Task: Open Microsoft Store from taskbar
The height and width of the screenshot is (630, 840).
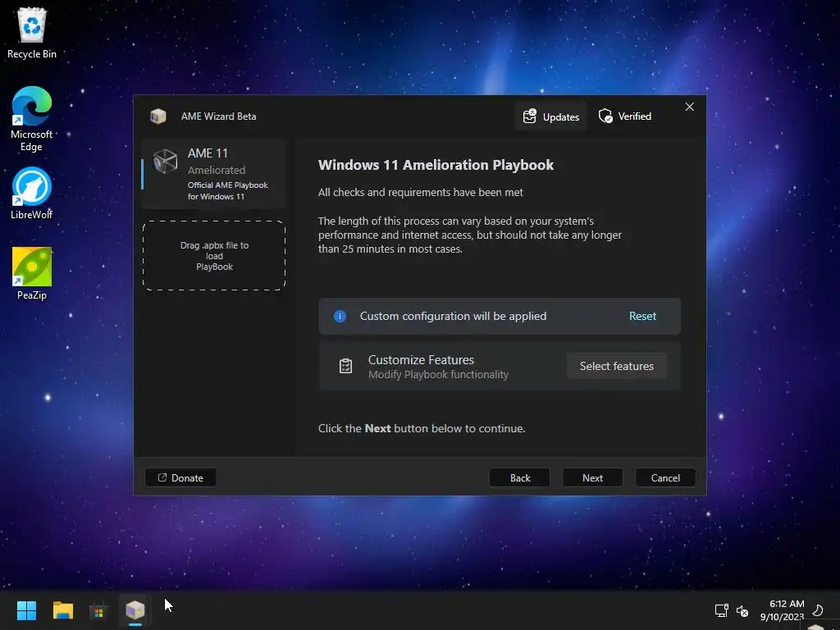Action: (99, 610)
